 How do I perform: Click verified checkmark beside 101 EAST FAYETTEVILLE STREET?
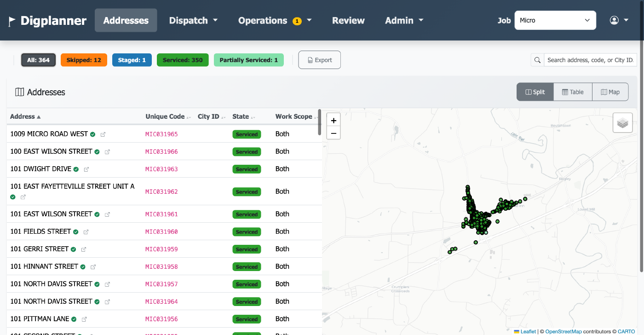(13, 197)
